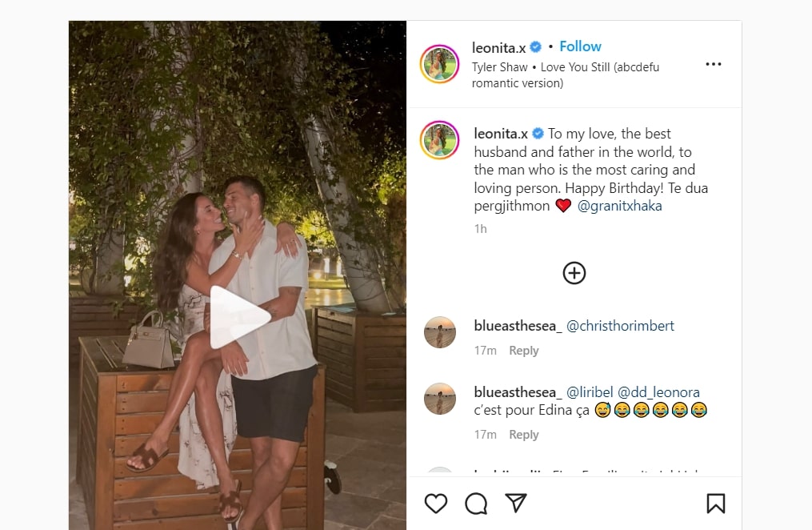Click leonita.x username in post header

pos(500,47)
